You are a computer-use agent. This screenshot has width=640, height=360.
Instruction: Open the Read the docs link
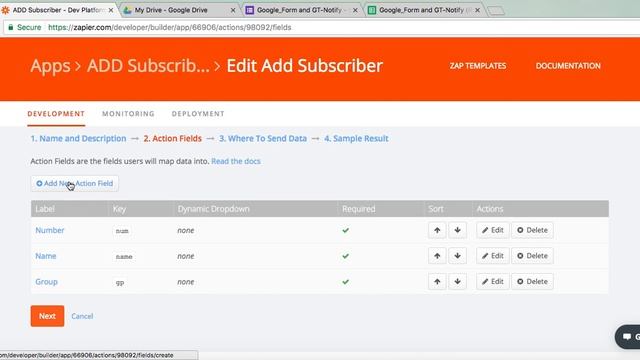click(x=236, y=161)
